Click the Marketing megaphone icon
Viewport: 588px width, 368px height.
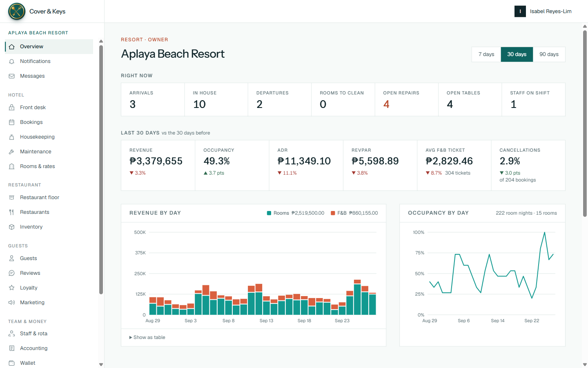12,303
